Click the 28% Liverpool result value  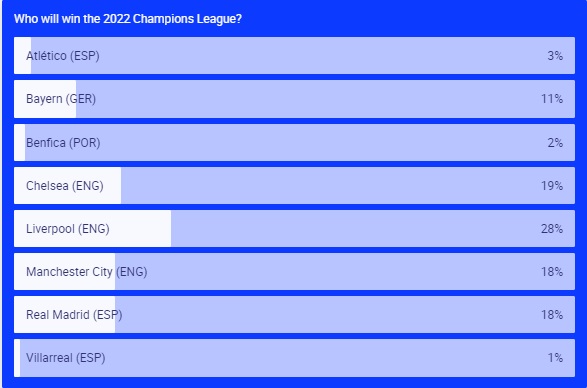click(x=552, y=228)
